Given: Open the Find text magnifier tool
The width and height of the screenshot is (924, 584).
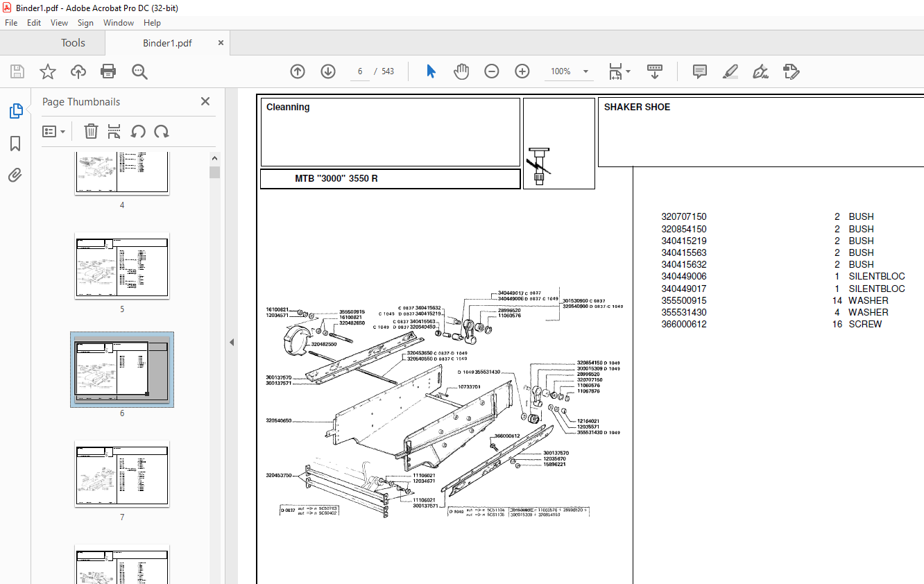Looking at the screenshot, I should click(x=139, y=71).
